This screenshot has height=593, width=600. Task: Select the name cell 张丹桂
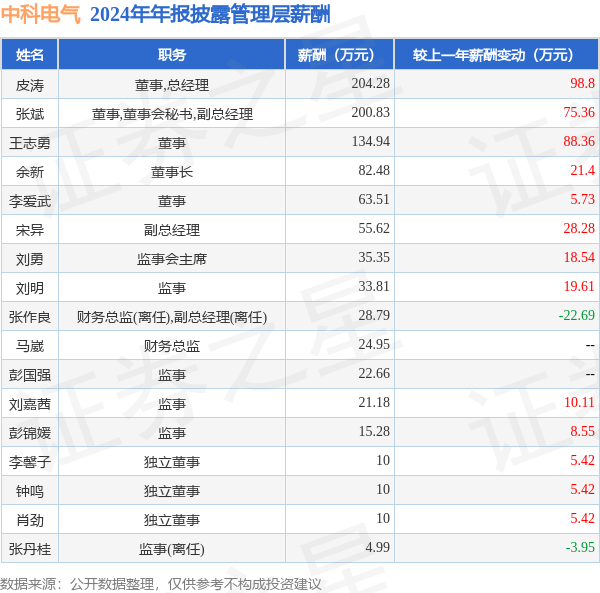click(x=30, y=549)
